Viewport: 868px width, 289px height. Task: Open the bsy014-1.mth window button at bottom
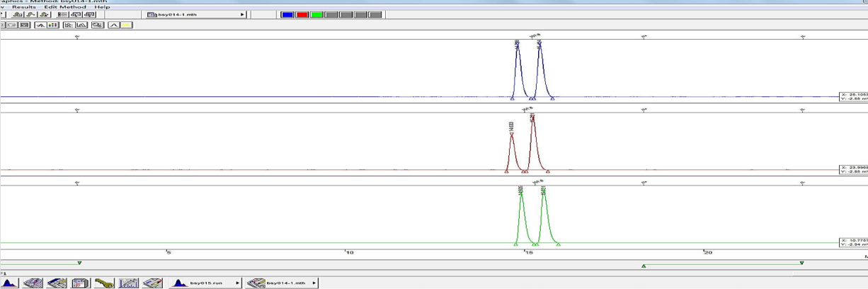281,283
